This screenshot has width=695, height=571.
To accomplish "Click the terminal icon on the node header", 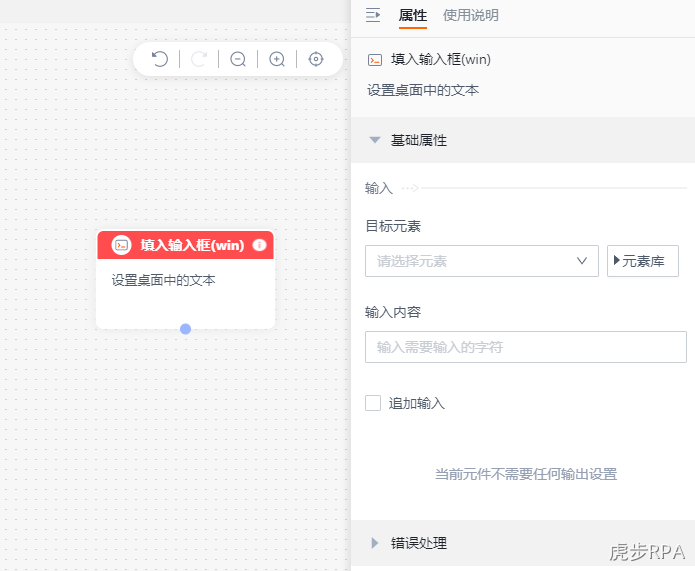I will [x=121, y=245].
